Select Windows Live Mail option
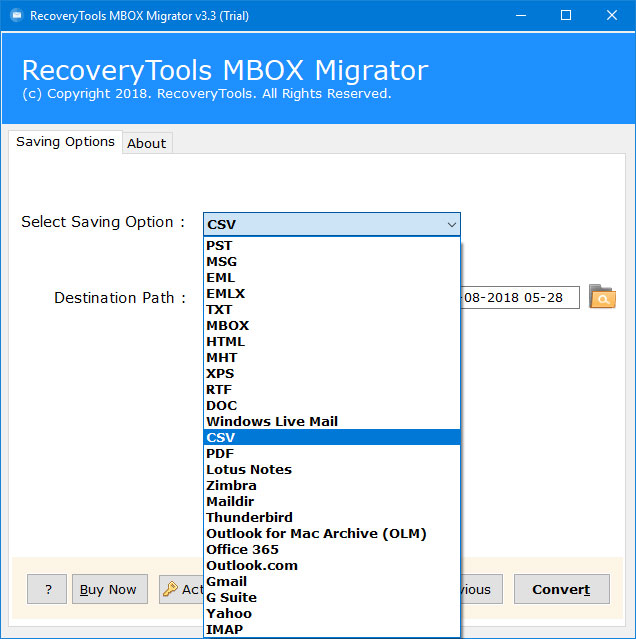The width and height of the screenshot is (636, 639). coord(332,421)
